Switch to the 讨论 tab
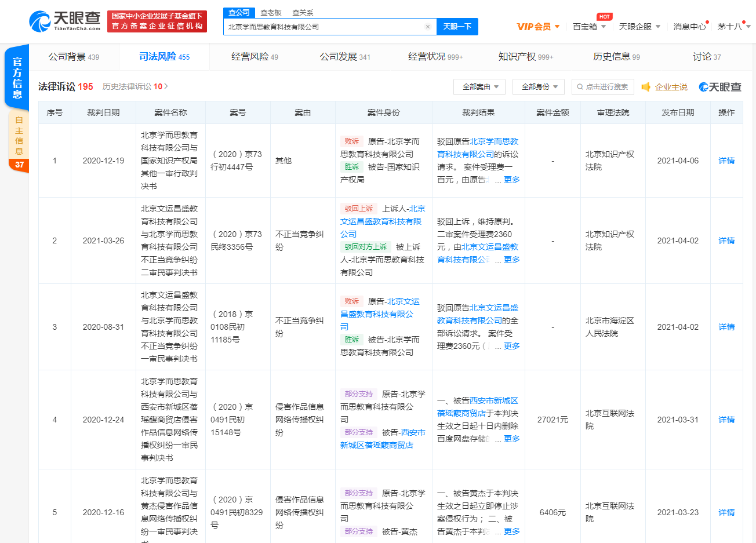The height and width of the screenshot is (543, 756). coord(707,57)
